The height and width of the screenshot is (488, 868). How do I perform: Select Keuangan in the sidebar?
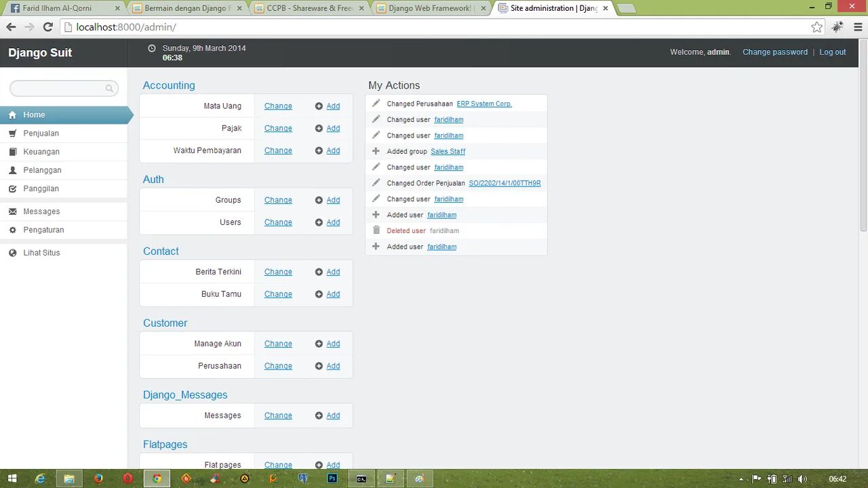[64, 152]
